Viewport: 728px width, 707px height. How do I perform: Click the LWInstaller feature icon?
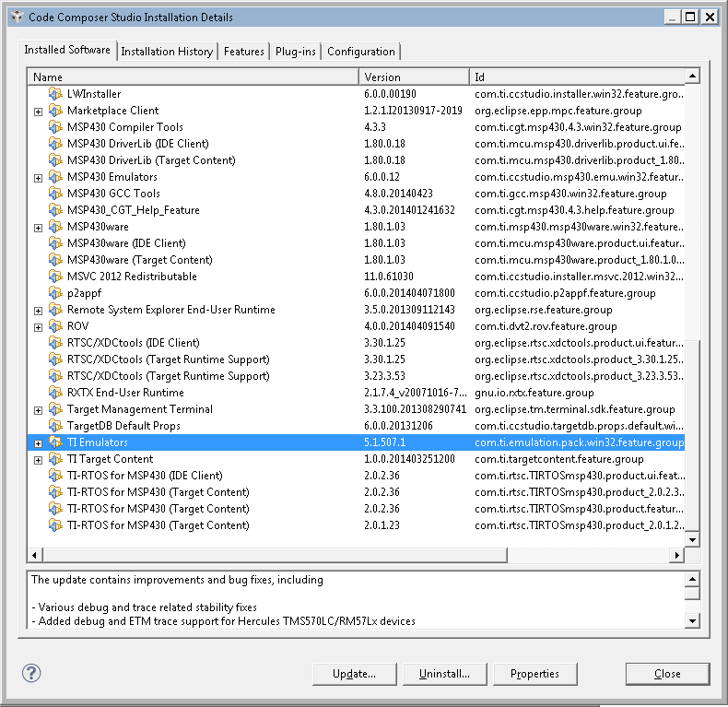tap(55, 94)
